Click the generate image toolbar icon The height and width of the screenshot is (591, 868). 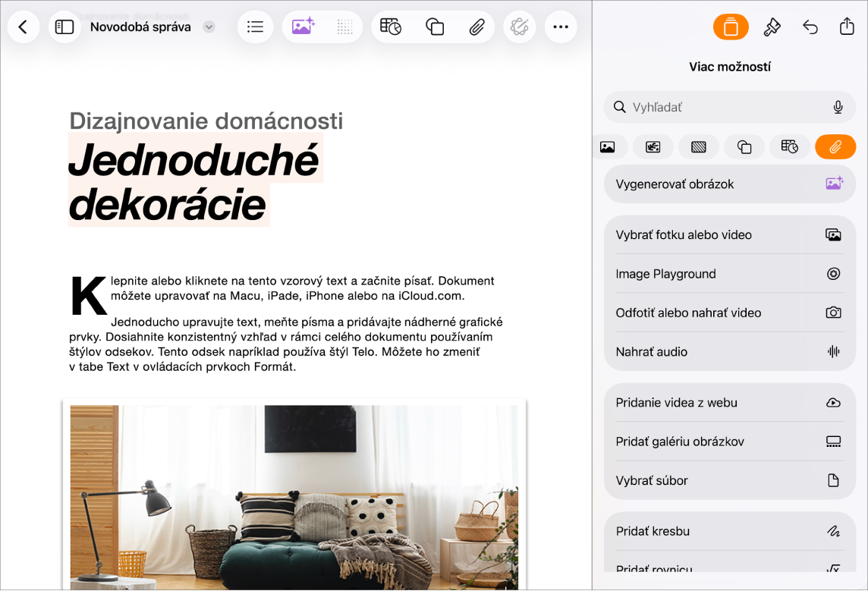(x=303, y=27)
